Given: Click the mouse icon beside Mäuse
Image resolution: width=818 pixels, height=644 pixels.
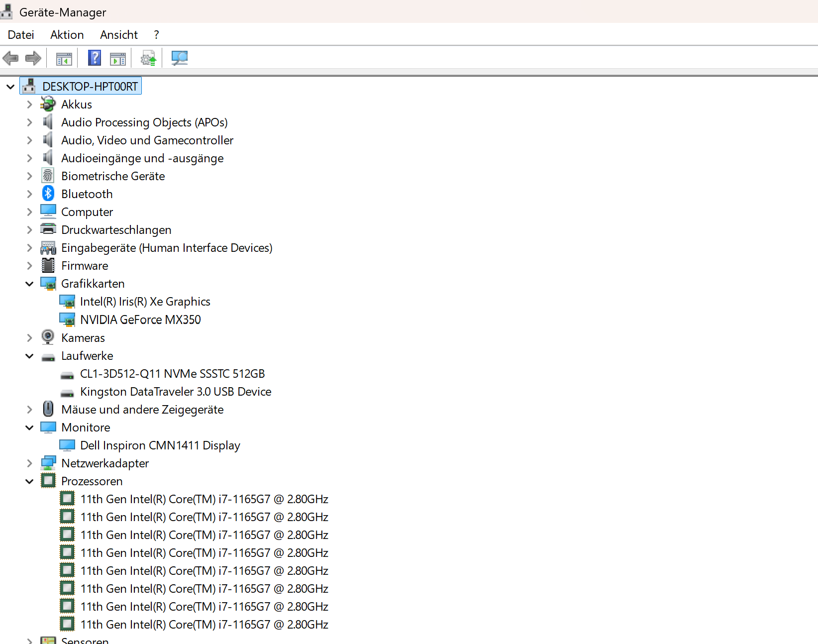Looking at the screenshot, I should click(x=48, y=409).
